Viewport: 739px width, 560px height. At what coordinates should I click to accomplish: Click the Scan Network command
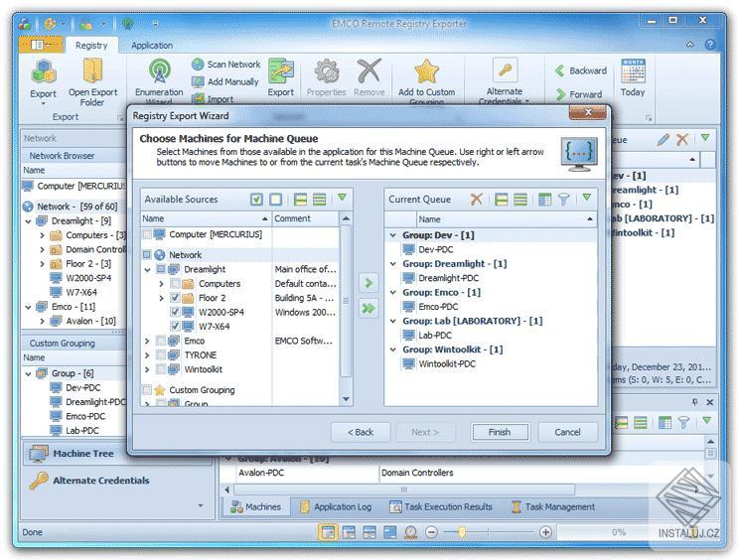tap(226, 65)
